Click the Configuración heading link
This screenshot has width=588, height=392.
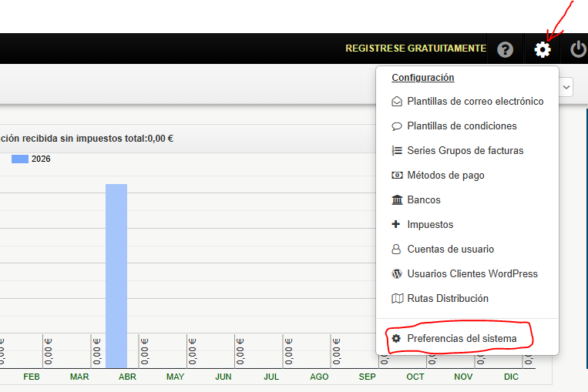422,78
